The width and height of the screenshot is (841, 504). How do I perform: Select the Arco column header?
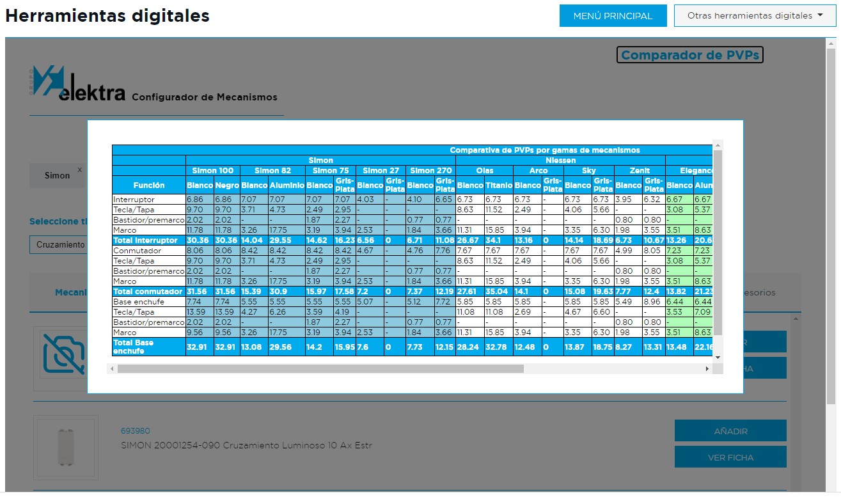pos(538,171)
